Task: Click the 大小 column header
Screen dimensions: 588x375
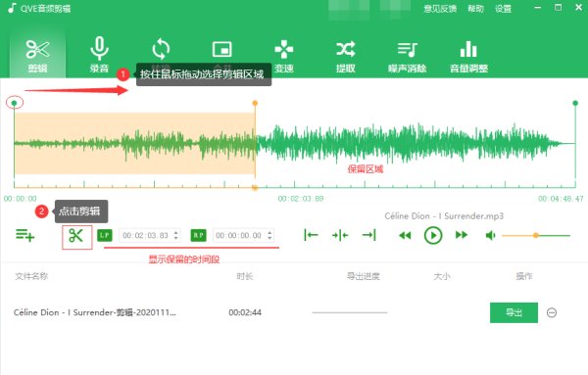Action: 442,276
